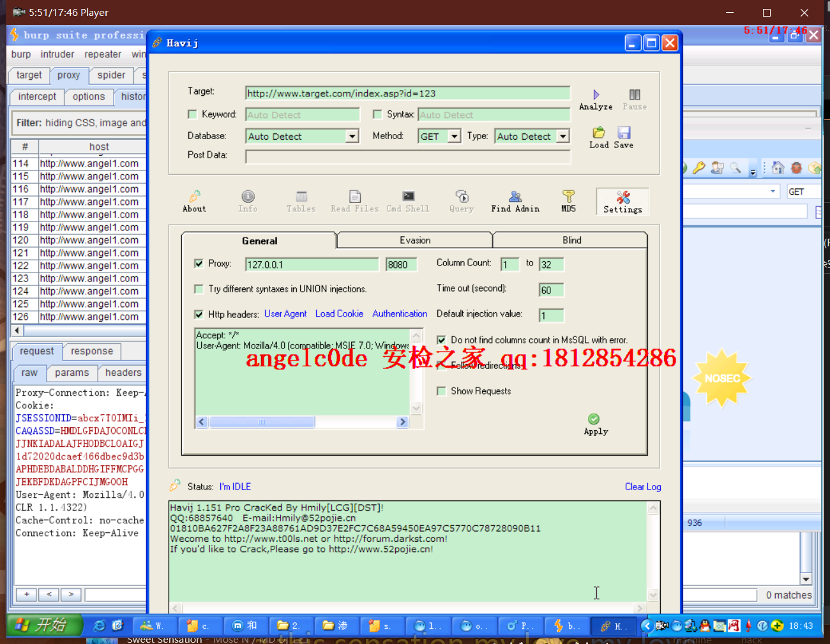The width and height of the screenshot is (830, 644).
Task: Uncheck the Proxy checkbox
Action: coord(199,264)
